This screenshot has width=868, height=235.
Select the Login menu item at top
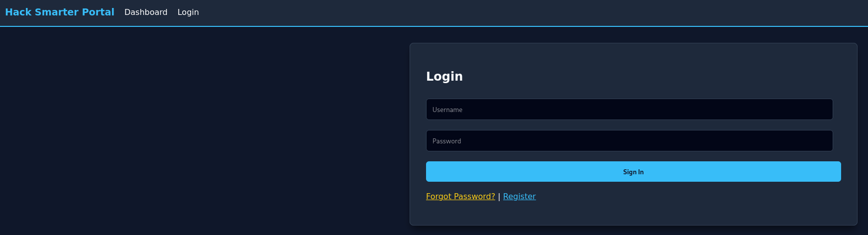click(188, 12)
